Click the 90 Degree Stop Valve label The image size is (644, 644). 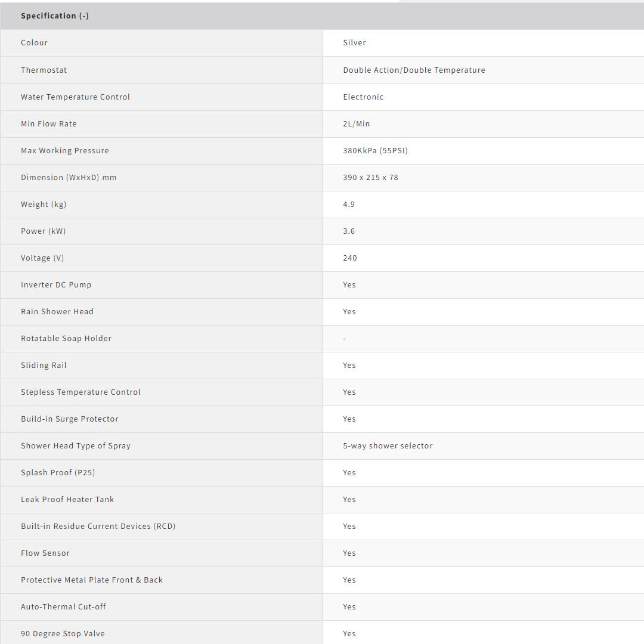click(x=63, y=634)
